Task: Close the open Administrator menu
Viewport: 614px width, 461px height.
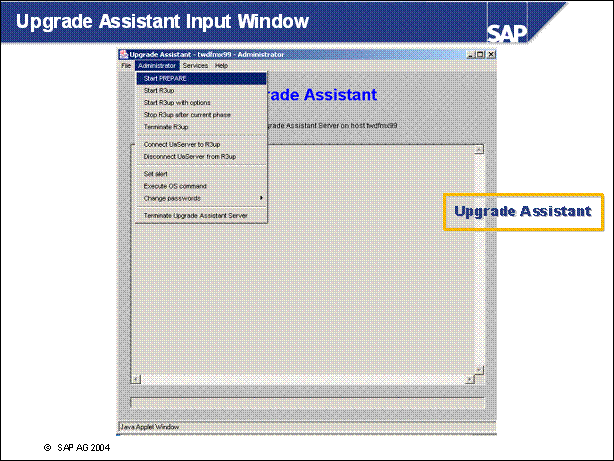Action: (156, 65)
